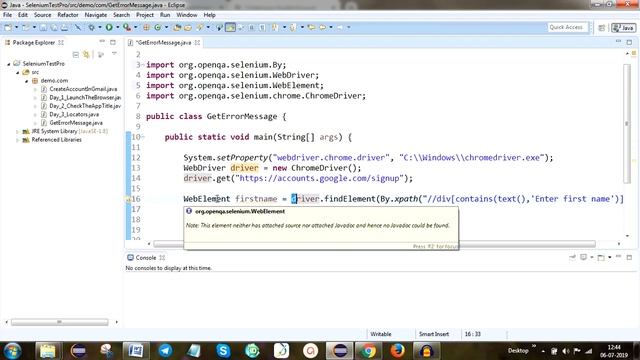The image size is (640, 360).
Task: Expand the Referenced Libraries node
Action: [x=18, y=140]
